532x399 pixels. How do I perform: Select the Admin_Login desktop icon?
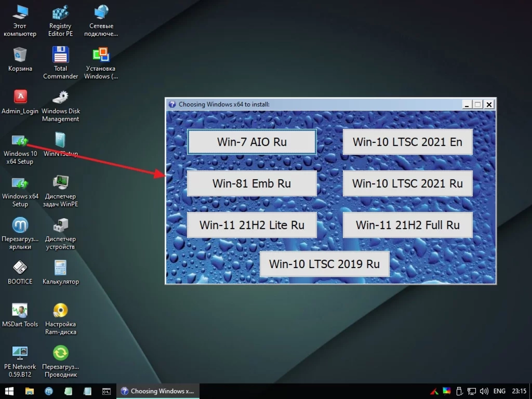[x=20, y=102]
